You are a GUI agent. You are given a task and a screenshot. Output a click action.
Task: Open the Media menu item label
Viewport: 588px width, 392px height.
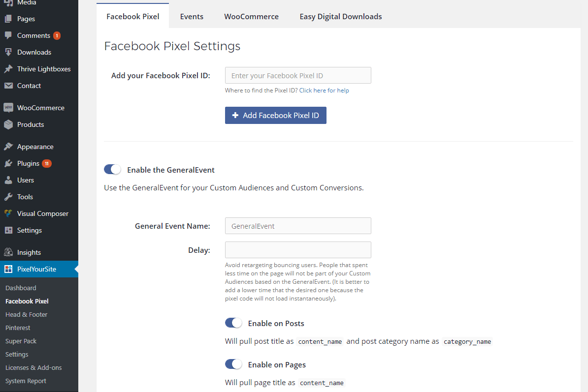27,3
